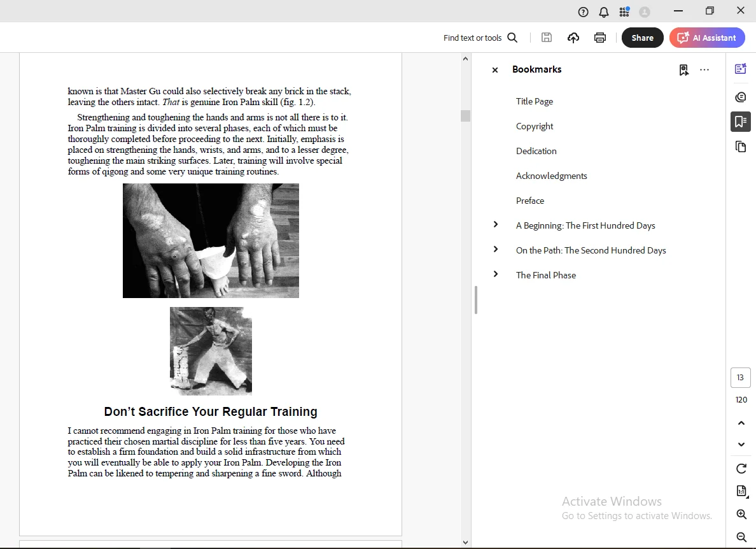The image size is (756, 549).
Task: Open the Comments panel icon
Action: coord(741,97)
